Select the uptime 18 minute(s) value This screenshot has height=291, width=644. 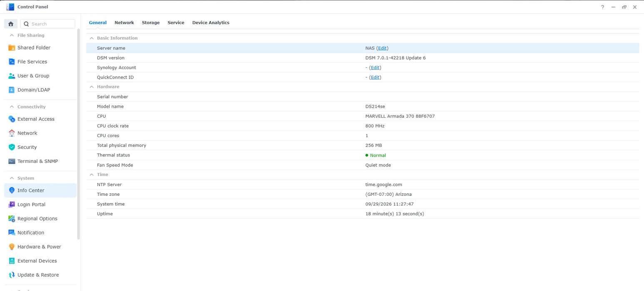395,214
